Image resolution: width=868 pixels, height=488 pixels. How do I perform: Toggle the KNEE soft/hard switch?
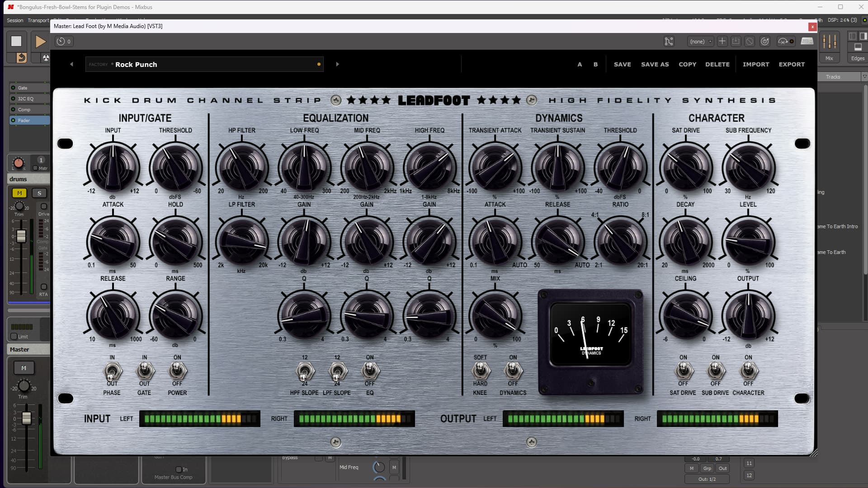[481, 371]
